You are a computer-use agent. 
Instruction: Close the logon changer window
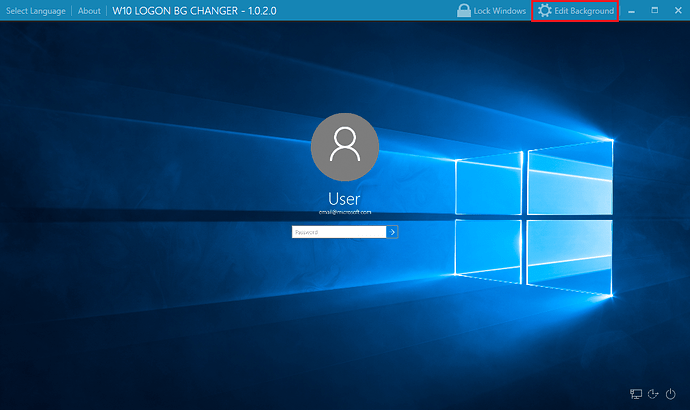point(676,11)
